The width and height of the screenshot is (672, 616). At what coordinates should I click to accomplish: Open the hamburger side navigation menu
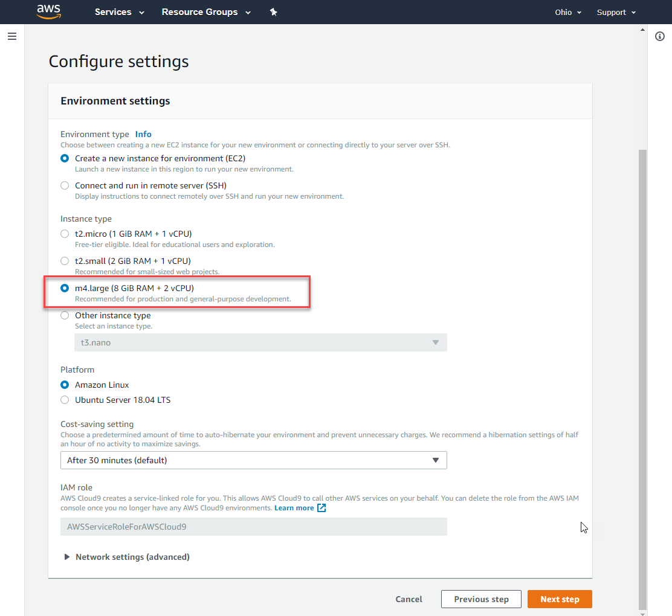(12, 36)
